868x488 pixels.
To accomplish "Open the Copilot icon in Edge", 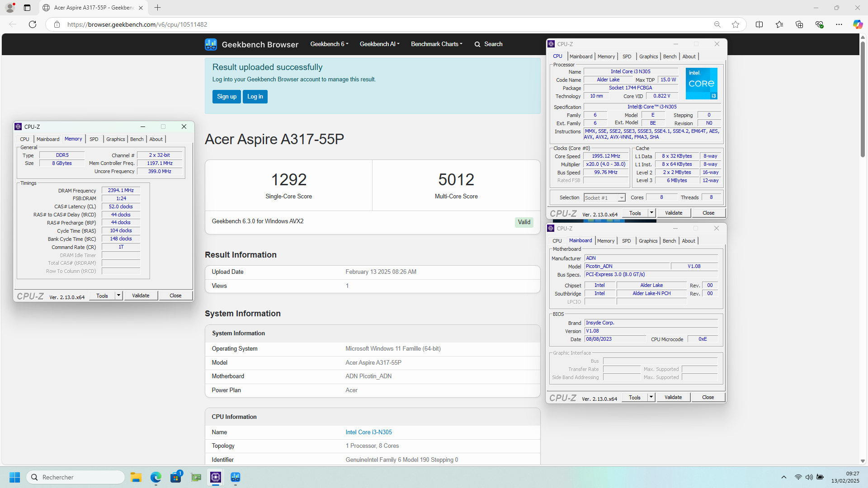I will [x=858, y=24].
